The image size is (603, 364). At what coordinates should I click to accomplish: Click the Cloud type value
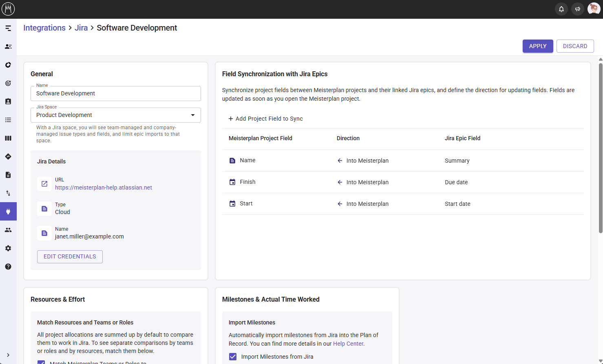pos(62,212)
